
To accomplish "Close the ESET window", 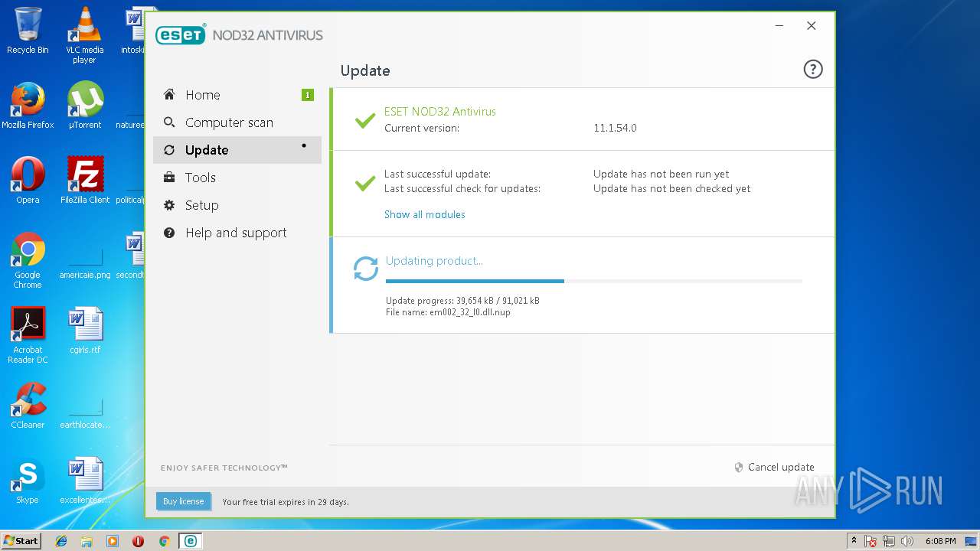I will [812, 26].
